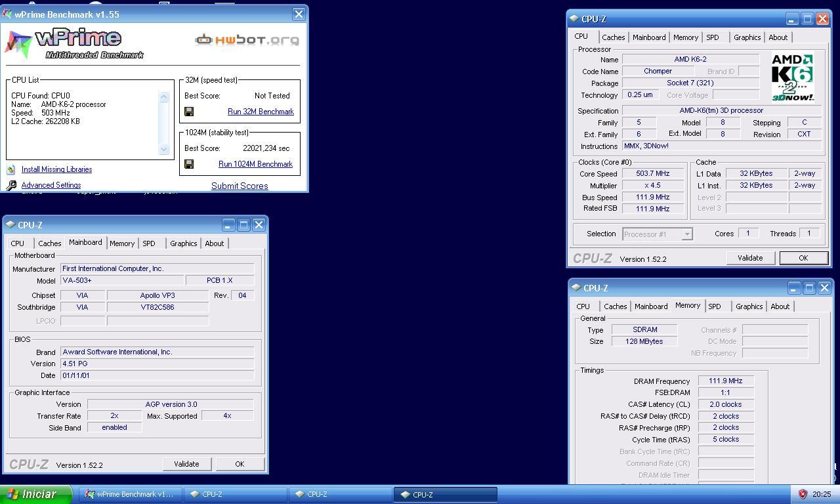
Task: Click the CPU-Z Mainboard window title icon
Action: [x=10, y=224]
